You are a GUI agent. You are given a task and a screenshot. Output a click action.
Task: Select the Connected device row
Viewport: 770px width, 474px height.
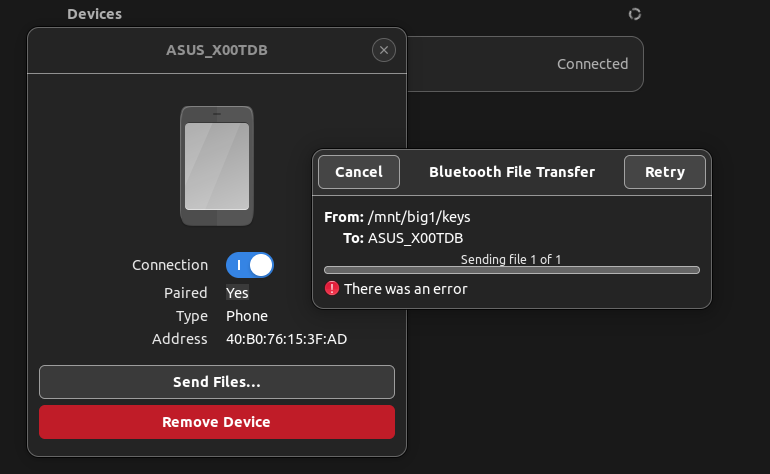(525, 64)
